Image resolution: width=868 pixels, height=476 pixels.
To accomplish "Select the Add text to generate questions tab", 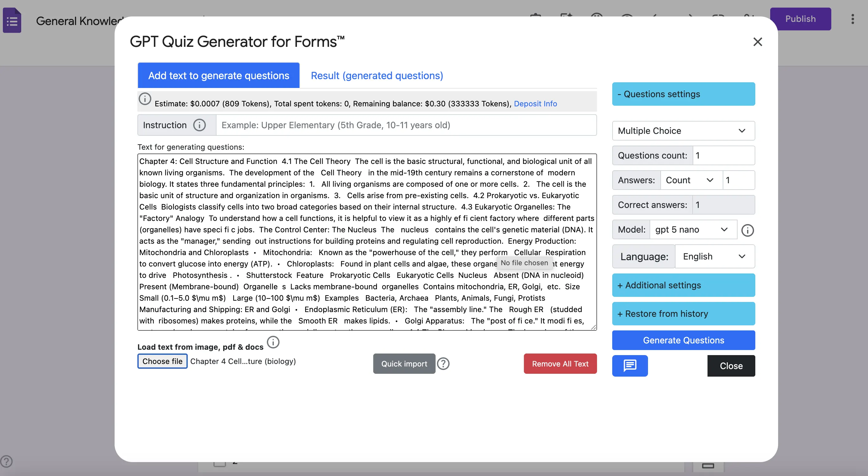I will tap(218, 75).
